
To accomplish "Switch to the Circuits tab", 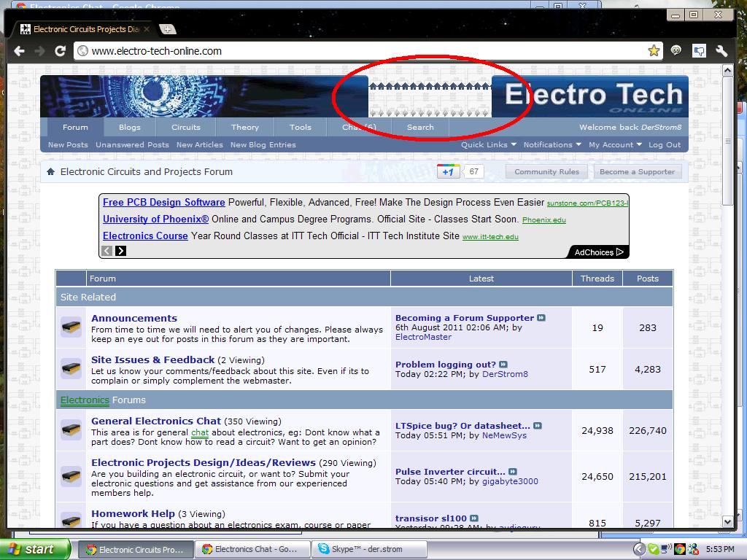I will pos(186,127).
